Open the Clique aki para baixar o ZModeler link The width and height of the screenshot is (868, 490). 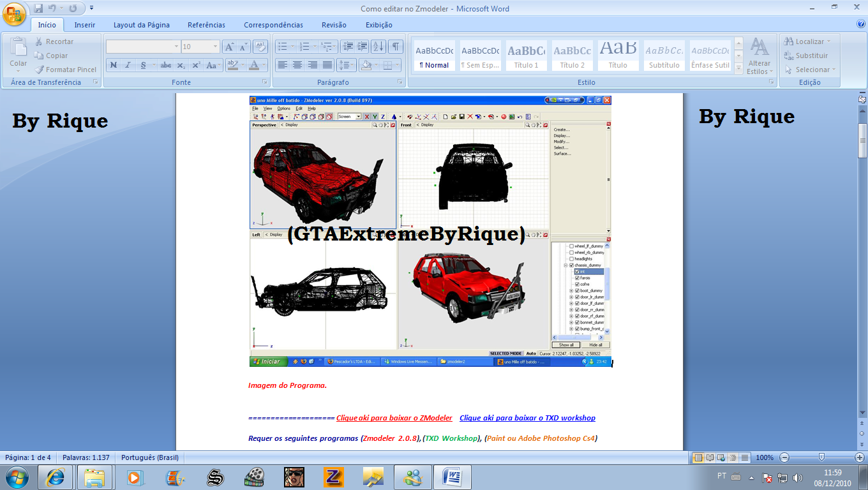(394, 418)
